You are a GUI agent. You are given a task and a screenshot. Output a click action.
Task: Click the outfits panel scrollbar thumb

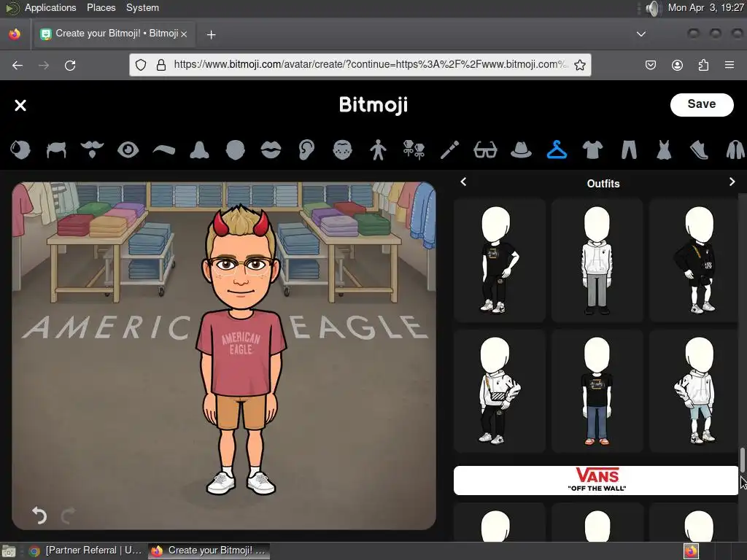(742, 460)
